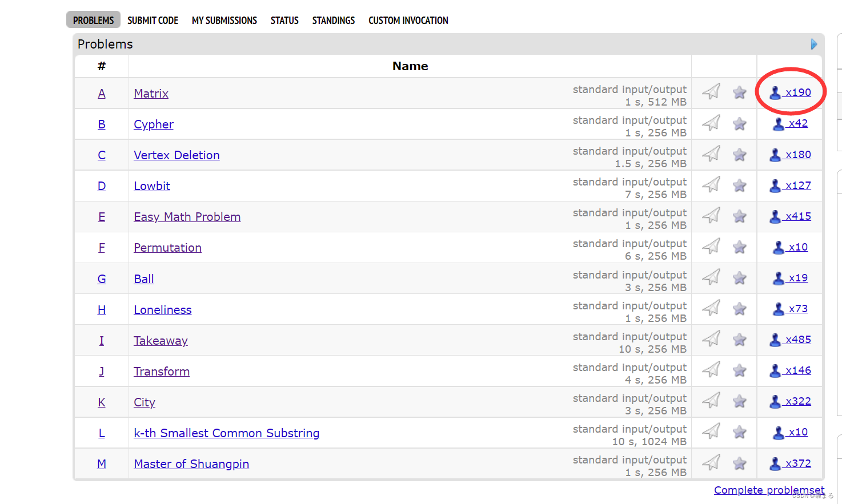Star the Easy Math Problem
This screenshot has height=504, width=842.
[x=740, y=216]
